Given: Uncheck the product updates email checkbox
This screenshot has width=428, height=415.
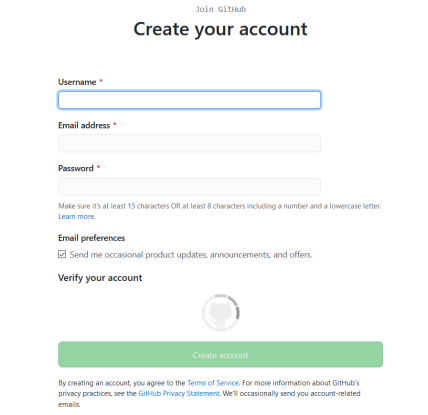Looking at the screenshot, I should click(x=62, y=254).
